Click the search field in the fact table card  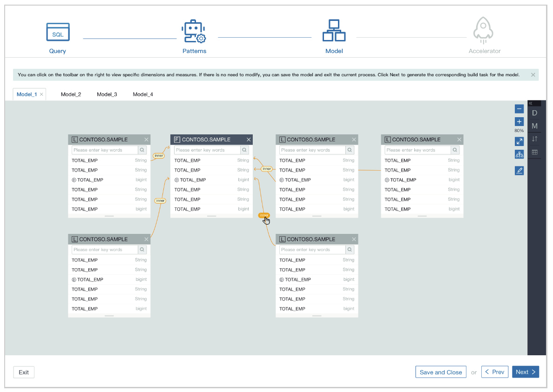(207, 150)
